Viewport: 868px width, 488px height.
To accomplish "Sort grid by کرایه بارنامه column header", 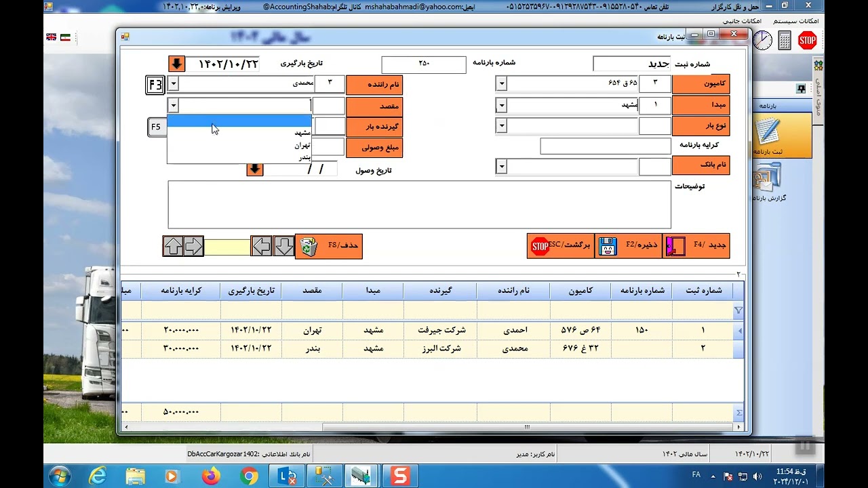I will (181, 291).
